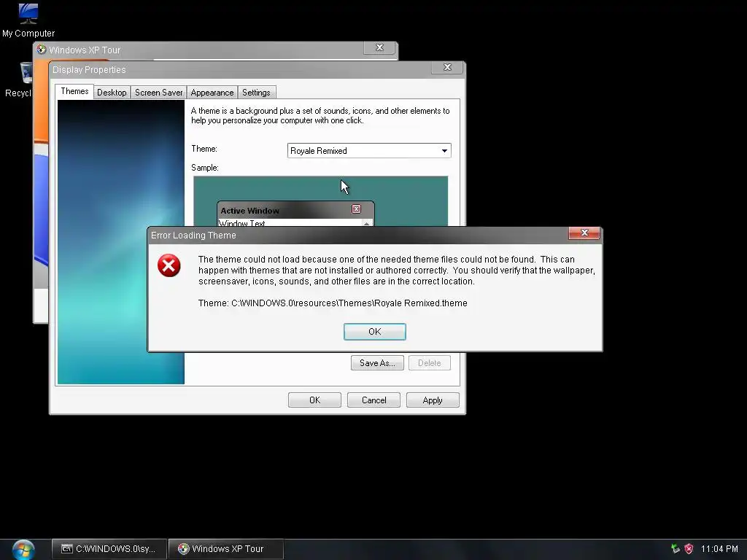Click the Royale Remixed theme field
The image size is (747, 560).
click(x=369, y=150)
